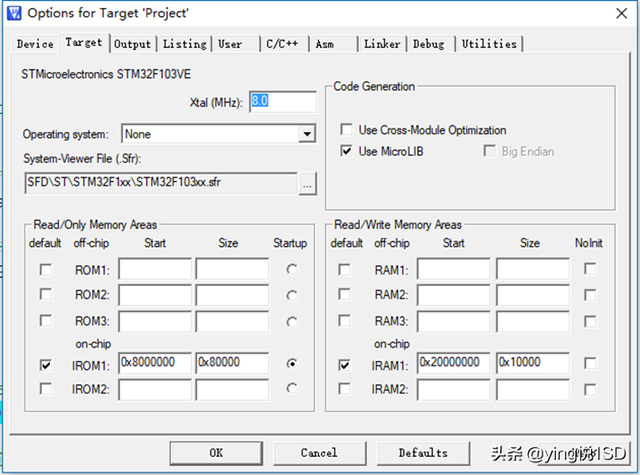Edit the IRAM1 Start address 0x20000000
The image size is (640, 475).
point(453,363)
